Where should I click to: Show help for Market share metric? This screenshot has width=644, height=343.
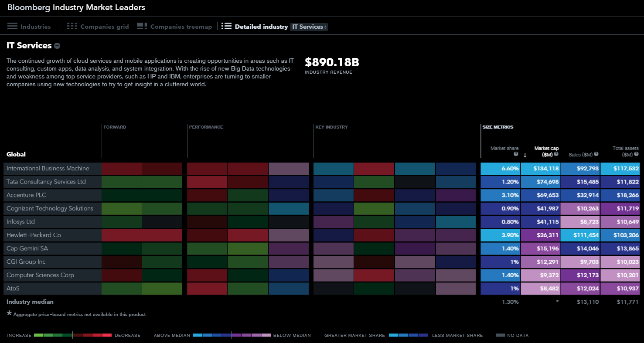coord(516,154)
